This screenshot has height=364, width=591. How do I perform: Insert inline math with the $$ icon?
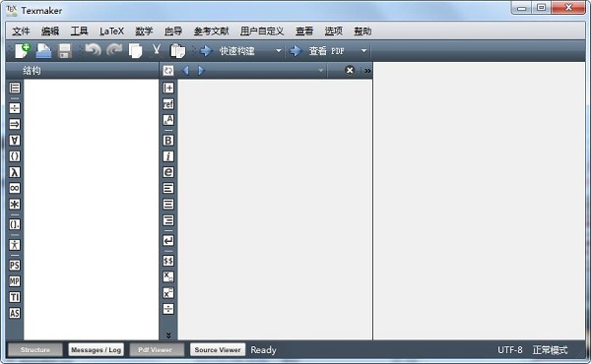point(168,261)
